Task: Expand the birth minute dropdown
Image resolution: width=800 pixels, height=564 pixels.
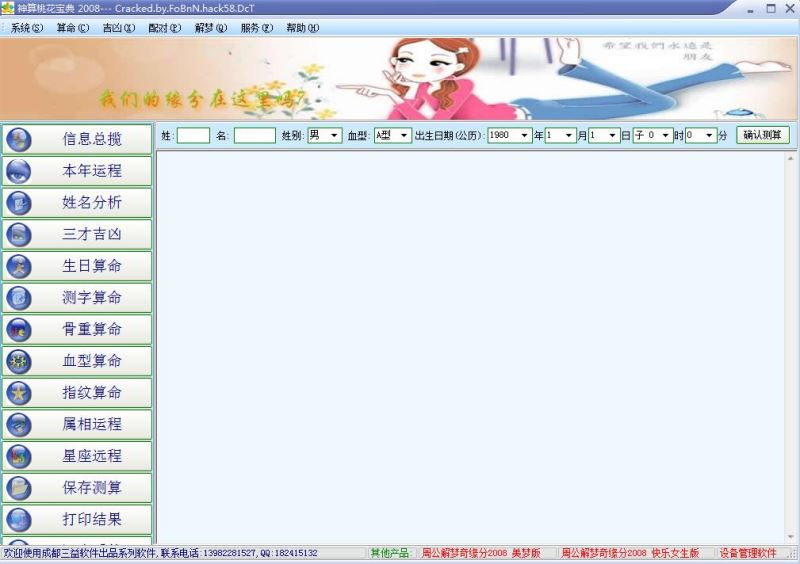Action: [709, 135]
